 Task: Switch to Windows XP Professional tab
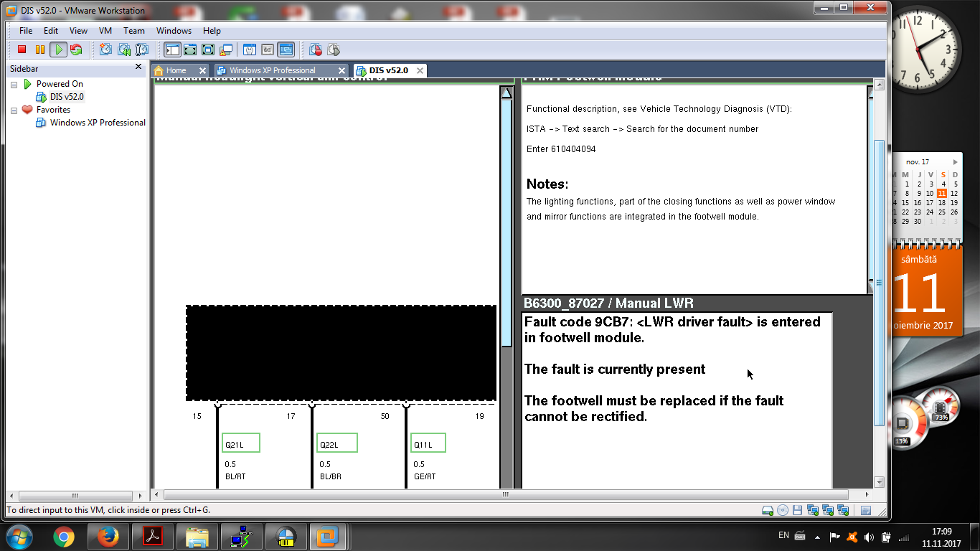pos(273,70)
